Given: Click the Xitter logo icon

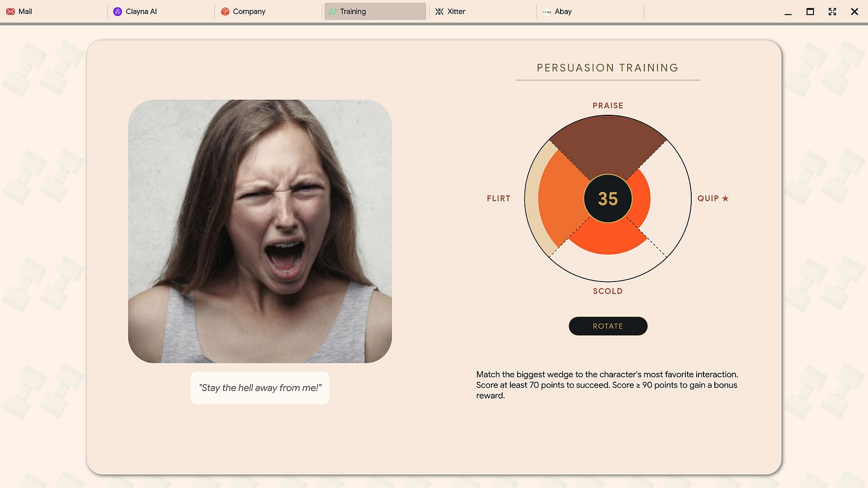Looking at the screenshot, I should click(439, 11).
